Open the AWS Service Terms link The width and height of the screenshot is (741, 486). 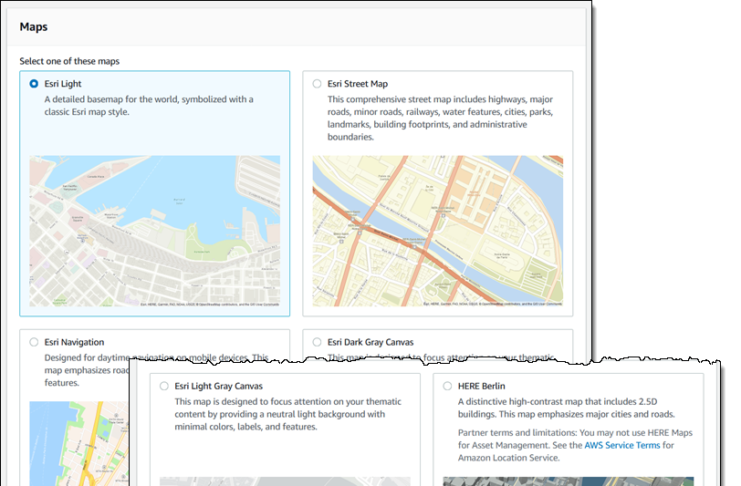pyautogui.click(x=622, y=445)
